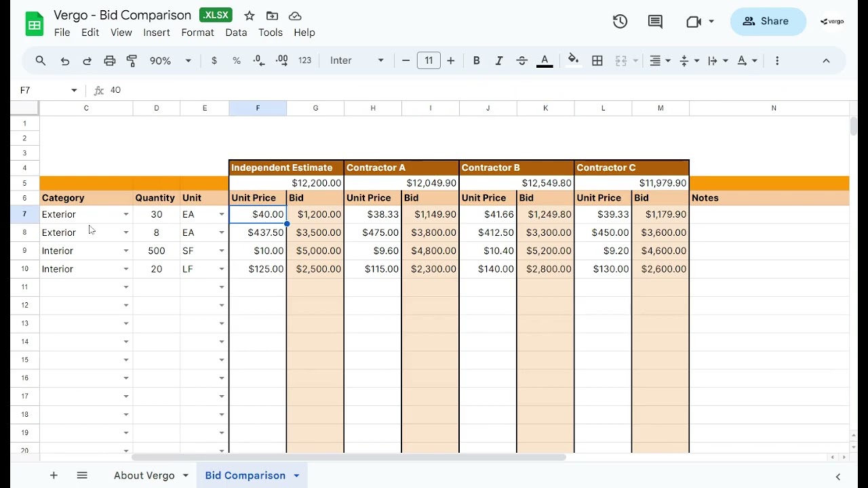Decrease the font size with minus
This screenshot has width=868, height=488.
click(406, 61)
